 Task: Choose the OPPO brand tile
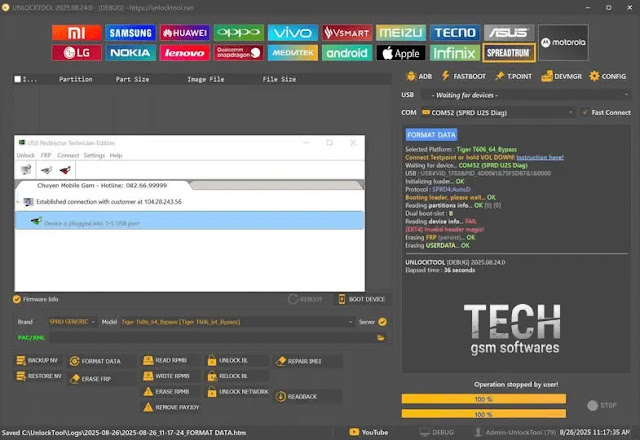pos(239,33)
